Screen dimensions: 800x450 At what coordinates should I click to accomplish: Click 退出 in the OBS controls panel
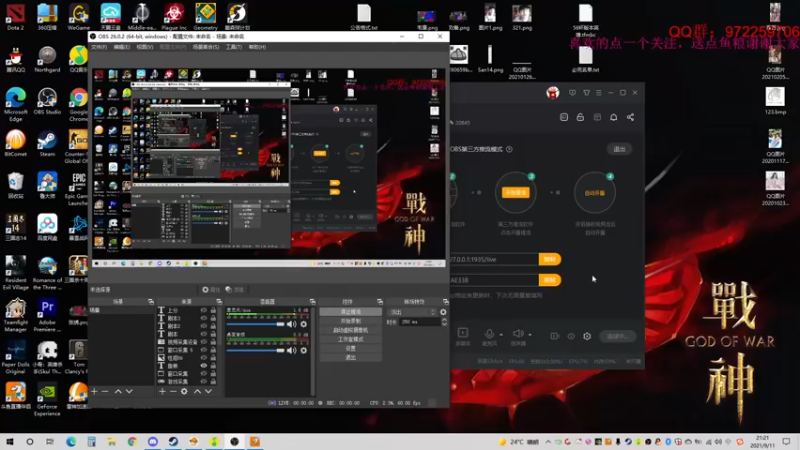351,358
